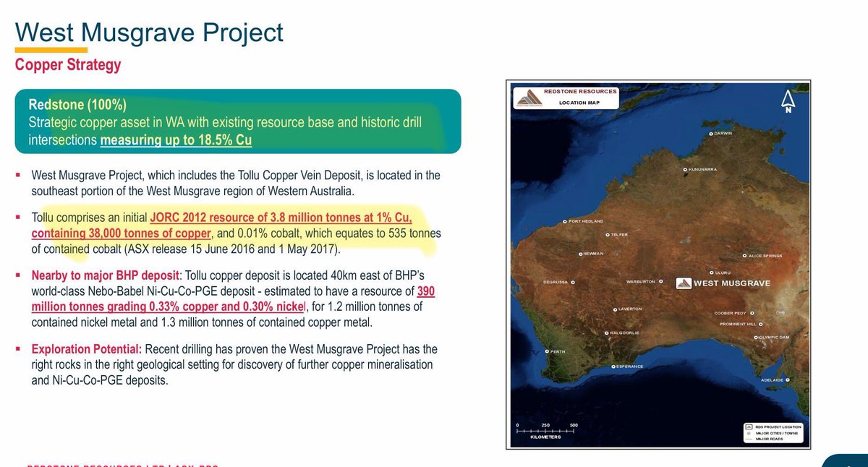The height and width of the screenshot is (467, 868).
Task: Click the map legend box
Action: pos(773,432)
